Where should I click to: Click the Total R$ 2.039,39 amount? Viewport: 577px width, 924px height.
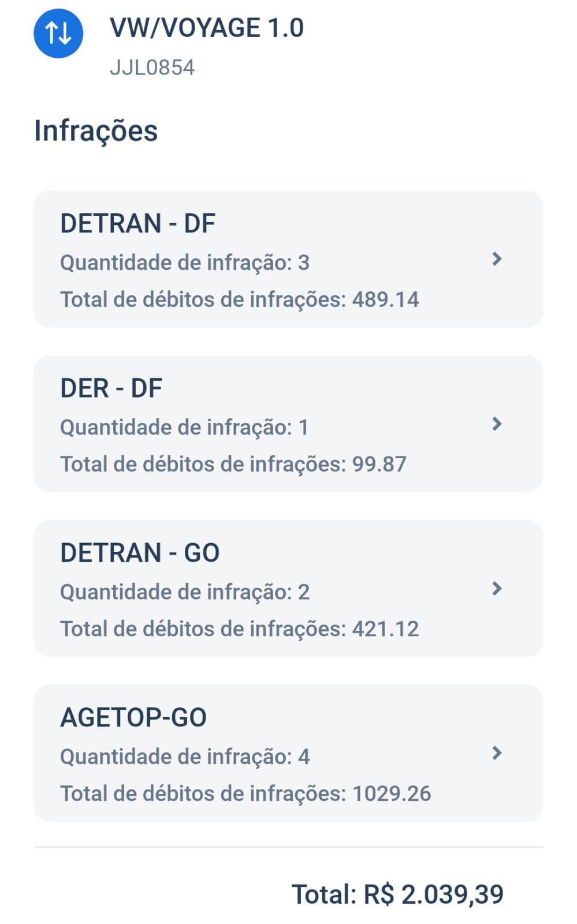coord(397,895)
